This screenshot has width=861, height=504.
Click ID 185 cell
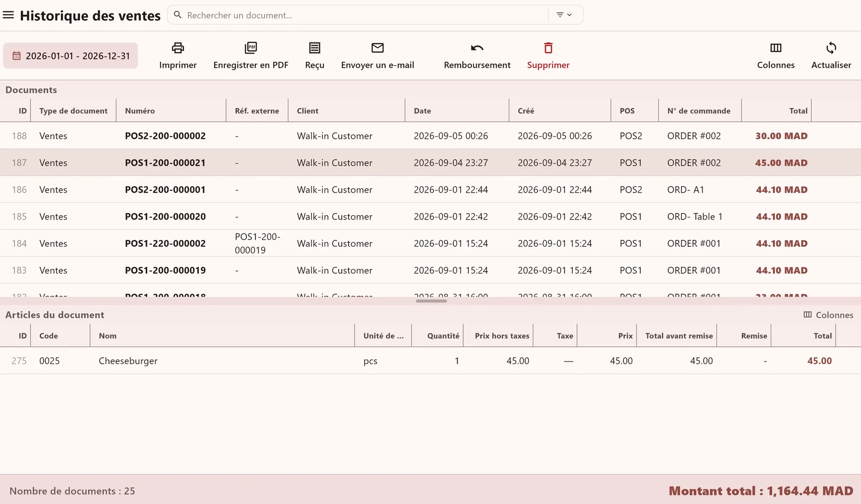(19, 217)
